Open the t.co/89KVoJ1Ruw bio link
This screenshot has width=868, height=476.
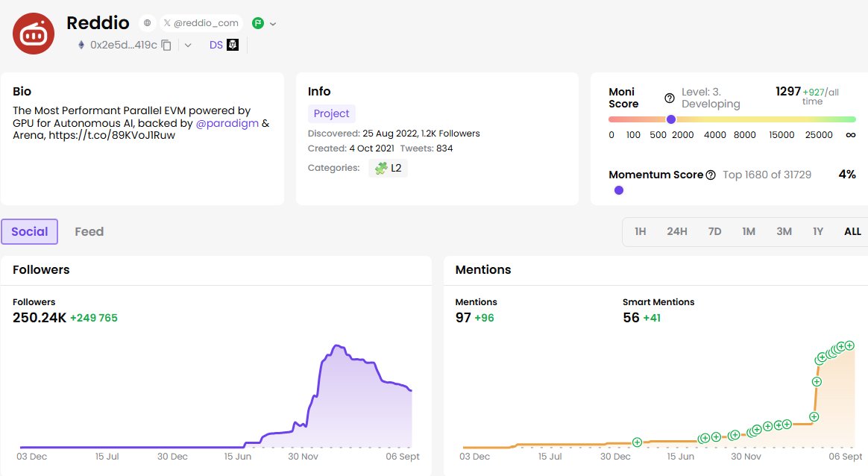(112, 135)
